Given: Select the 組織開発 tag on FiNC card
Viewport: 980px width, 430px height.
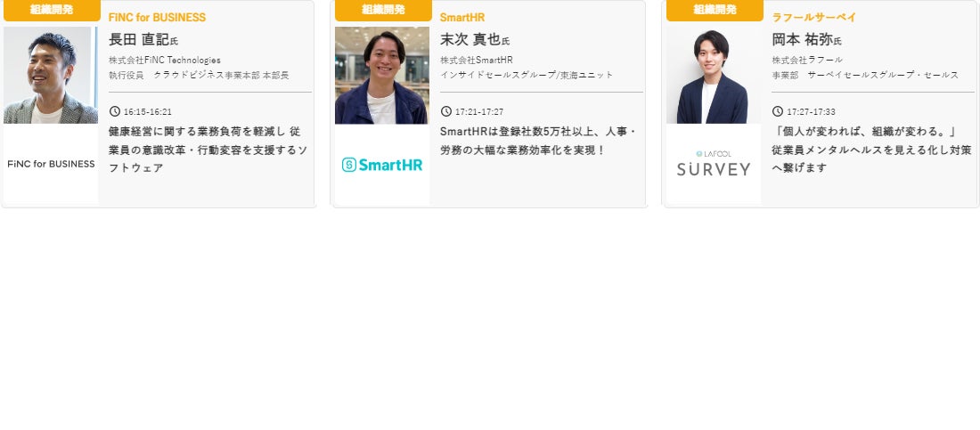Looking at the screenshot, I should 52,10.
